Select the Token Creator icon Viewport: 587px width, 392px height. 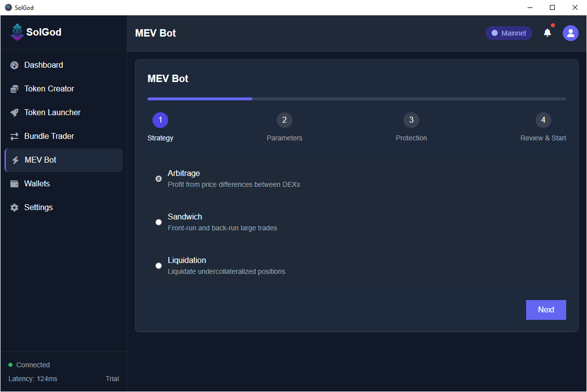pyautogui.click(x=14, y=88)
